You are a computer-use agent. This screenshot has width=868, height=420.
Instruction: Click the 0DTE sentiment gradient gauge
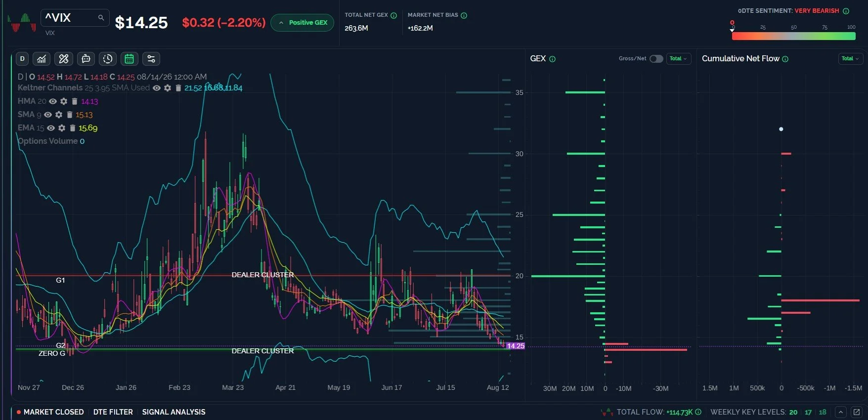[x=793, y=36]
